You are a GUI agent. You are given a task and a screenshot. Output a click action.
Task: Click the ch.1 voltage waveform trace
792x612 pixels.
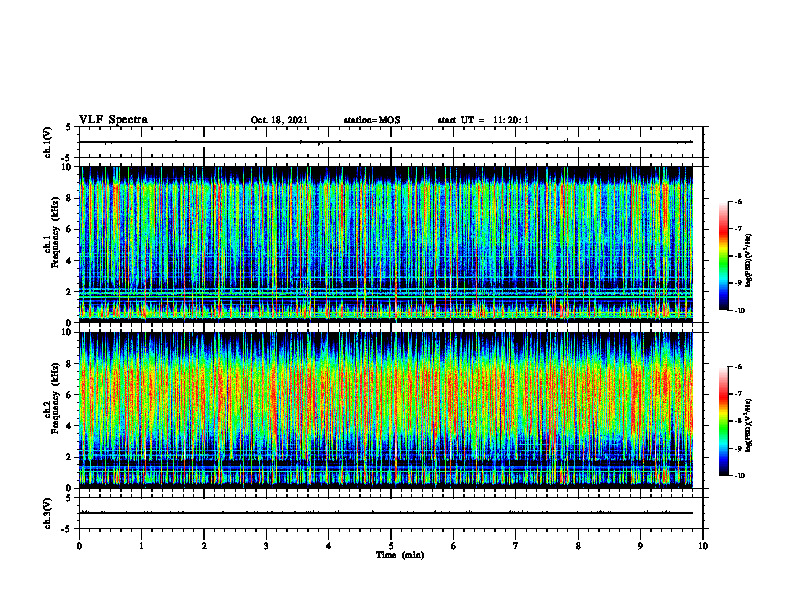pos(386,142)
